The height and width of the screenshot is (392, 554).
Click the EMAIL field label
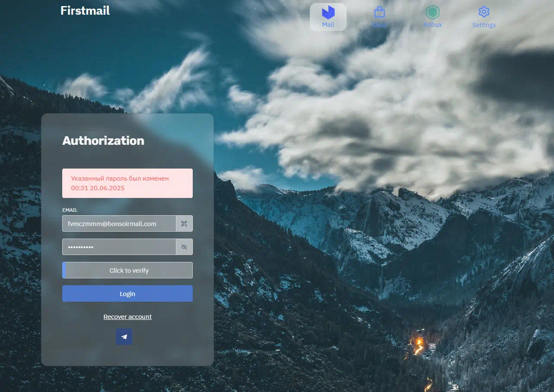point(70,210)
